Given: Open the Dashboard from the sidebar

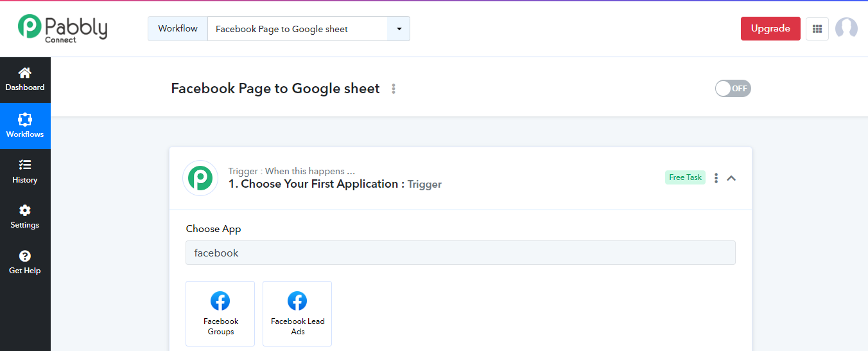Looking at the screenshot, I should (x=25, y=80).
